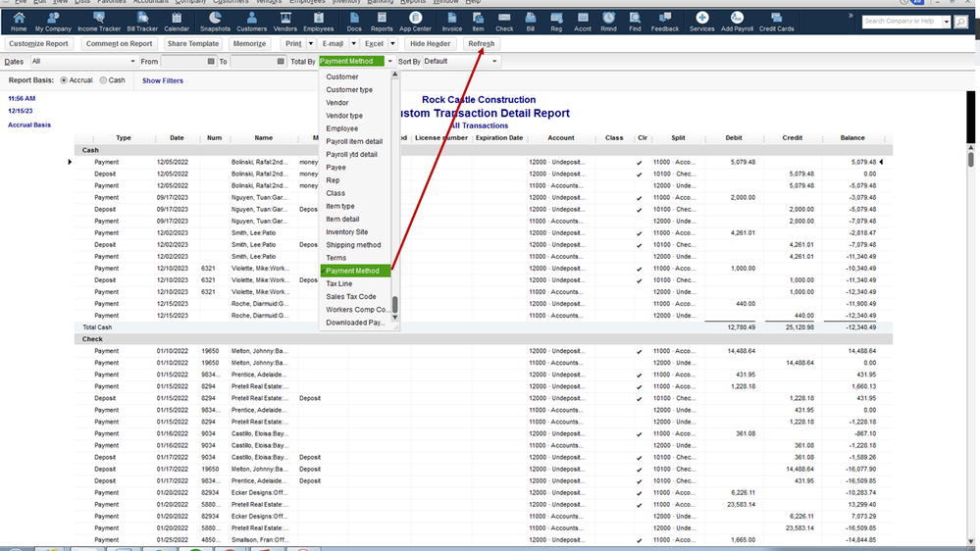Open Income Tracker icon
Image resolution: width=980 pixels, height=551 pixels.
click(99, 22)
